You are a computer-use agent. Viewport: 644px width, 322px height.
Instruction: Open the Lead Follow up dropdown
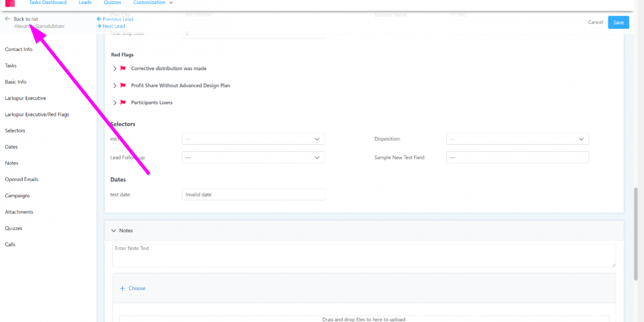pos(253,157)
